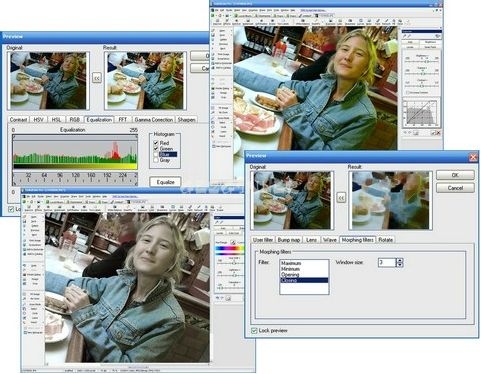Decrease Window size with down arrow

point(400,265)
